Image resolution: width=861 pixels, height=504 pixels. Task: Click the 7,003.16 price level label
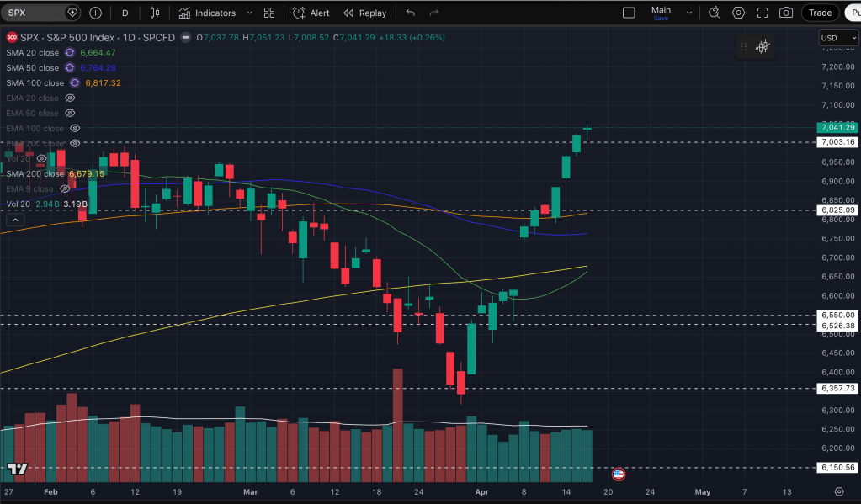click(837, 142)
